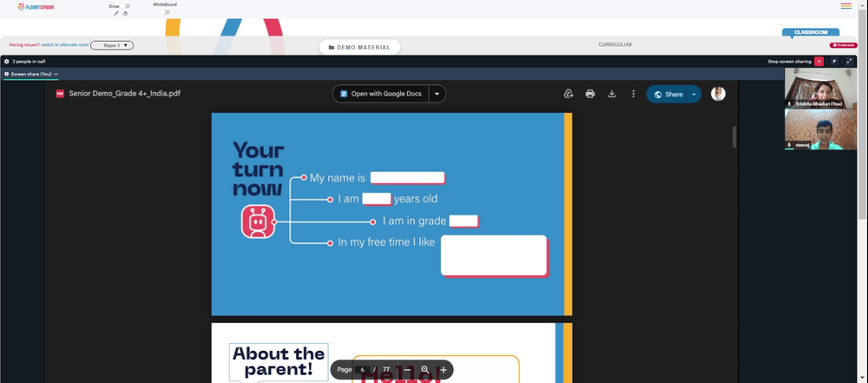The image size is (868, 383).
Task: Open the screen share three-dot options
Action: click(x=56, y=74)
